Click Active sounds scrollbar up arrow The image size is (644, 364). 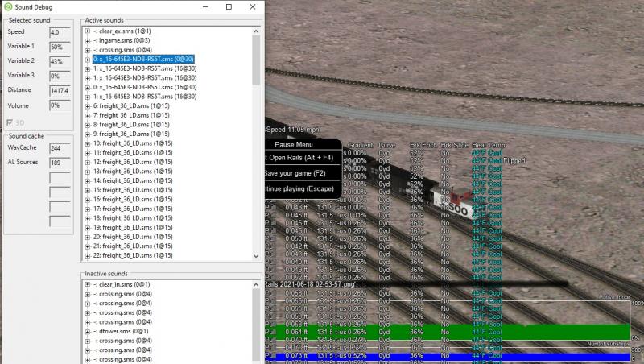point(256,31)
